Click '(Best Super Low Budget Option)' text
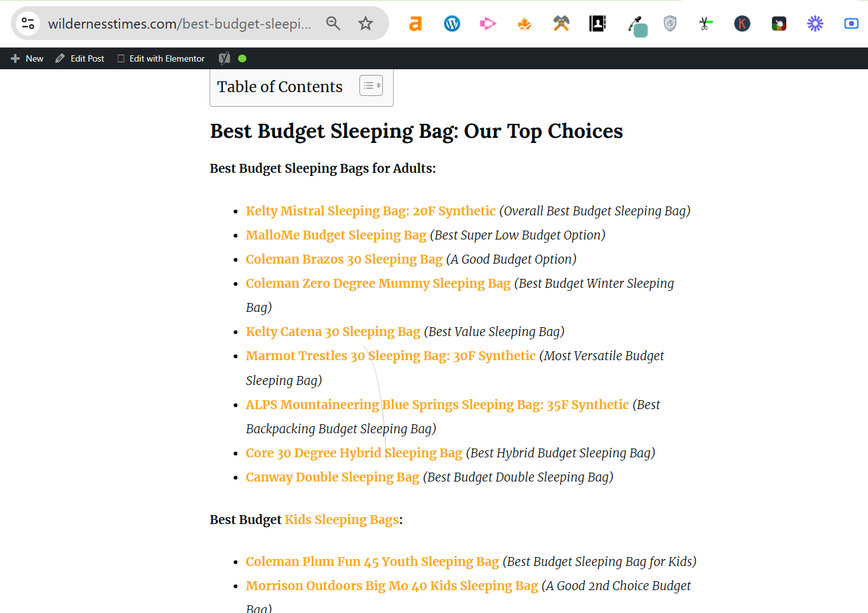The image size is (868, 613). [517, 235]
